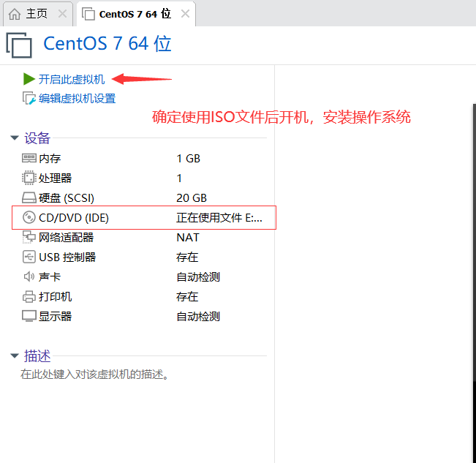Collapse the 描述 section
Viewport: 476px width, 463px height.
[x=15, y=355]
